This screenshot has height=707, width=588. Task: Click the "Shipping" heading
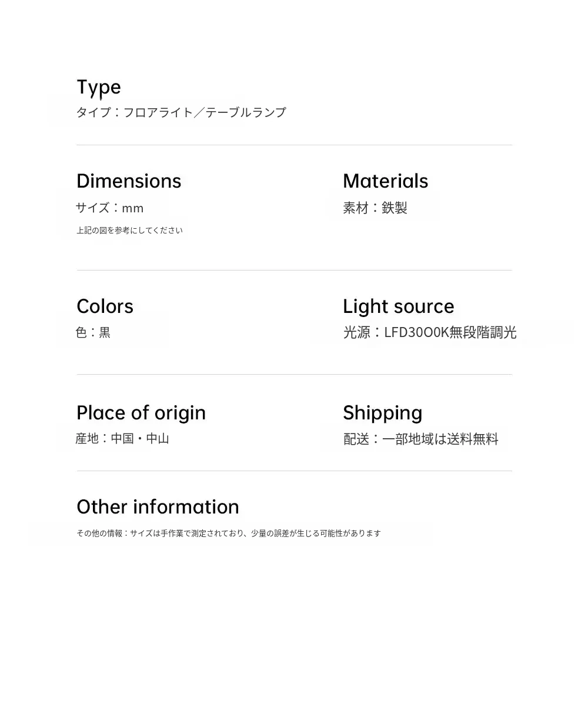coord(382,413)
